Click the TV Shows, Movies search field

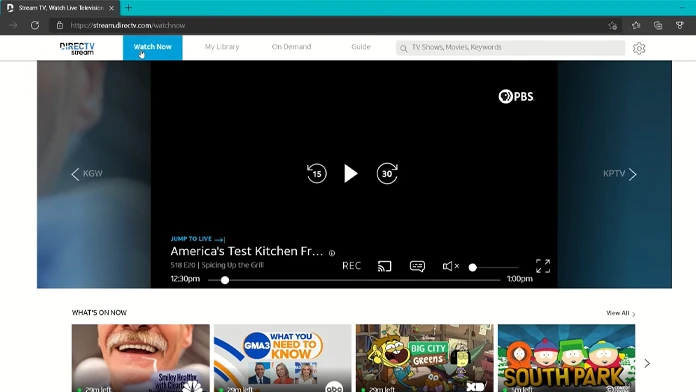click(x=510, y=48)
